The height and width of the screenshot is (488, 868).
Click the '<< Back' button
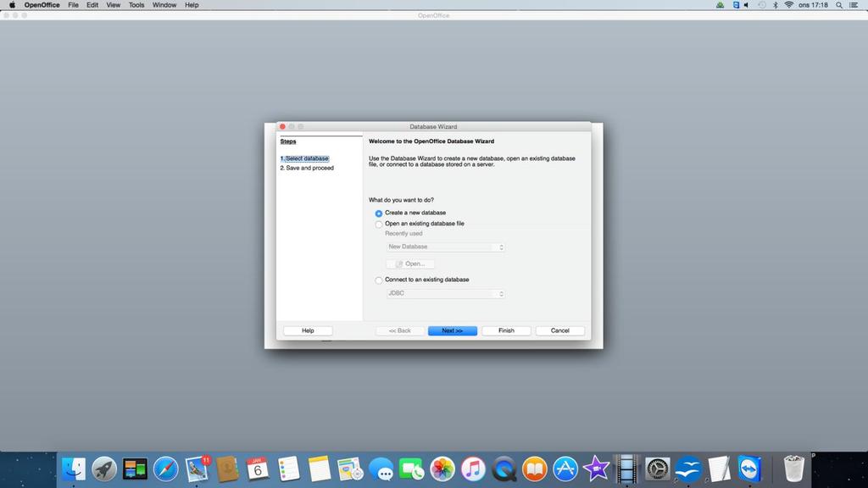click(x=400, y=331)
